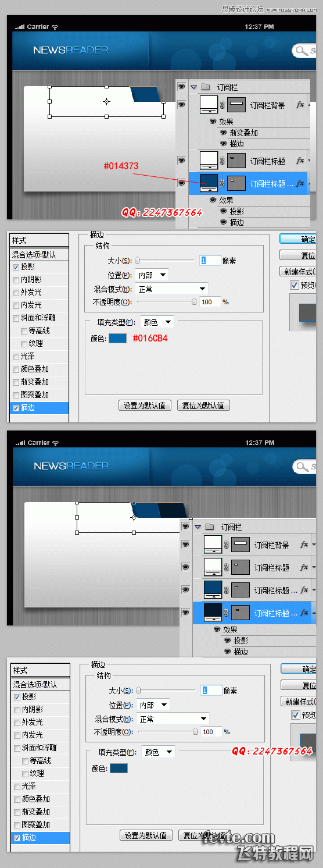This screenshot has height=868, width=323.
Task: Enable 斜面和浮雕 in the upper Layer Style dialog
Action: click(x=16, y=318)
